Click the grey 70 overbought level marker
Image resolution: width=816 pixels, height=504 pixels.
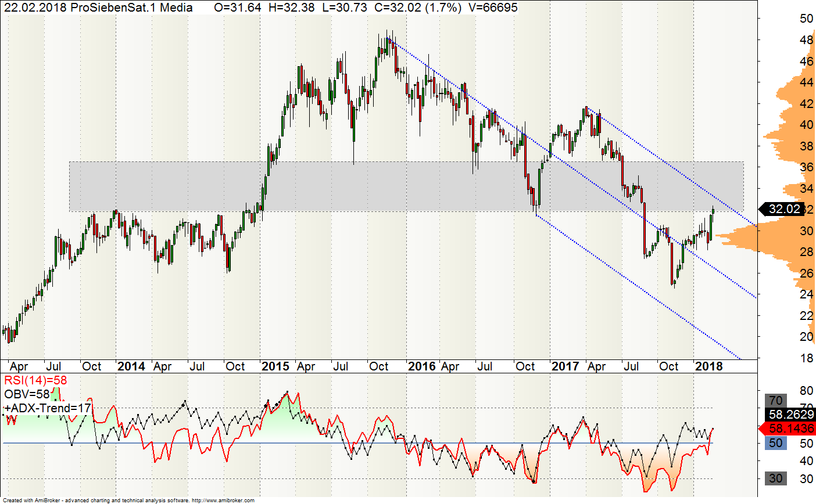[776, 401]
